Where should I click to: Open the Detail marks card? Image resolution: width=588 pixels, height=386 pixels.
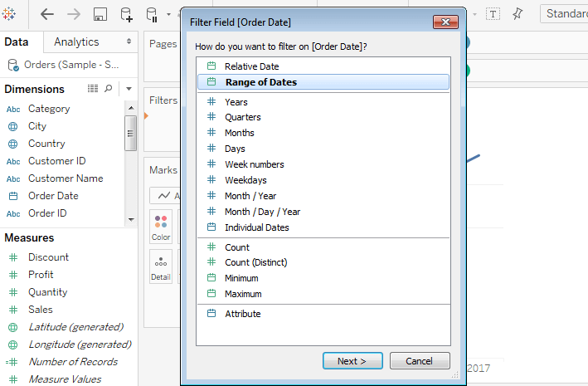[x=161, y=266]
